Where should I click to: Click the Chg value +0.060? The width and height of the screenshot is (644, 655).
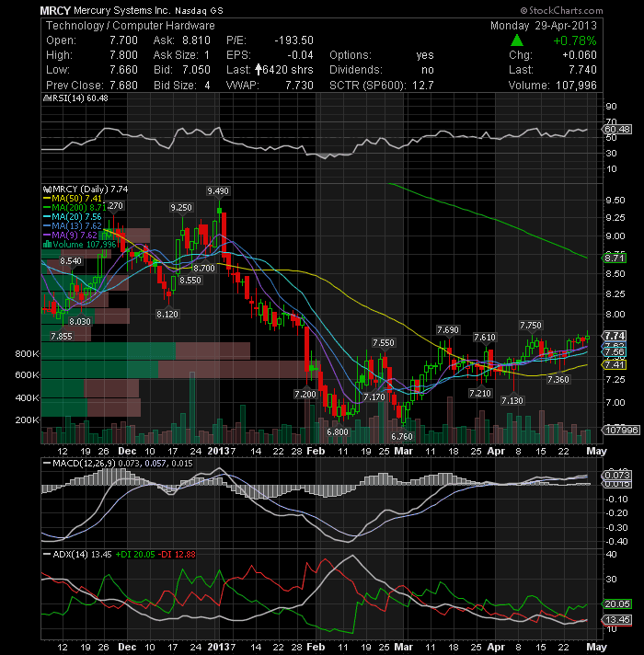(x=580, y=55)
